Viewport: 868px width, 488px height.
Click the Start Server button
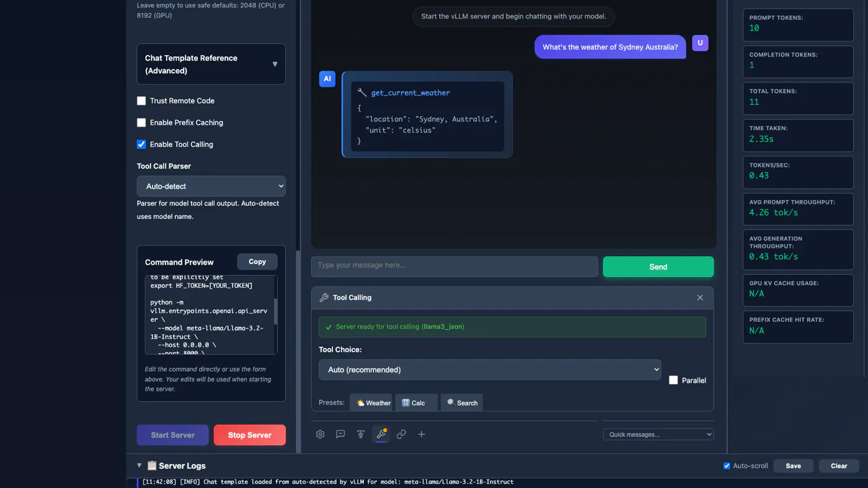pos(173,435)
